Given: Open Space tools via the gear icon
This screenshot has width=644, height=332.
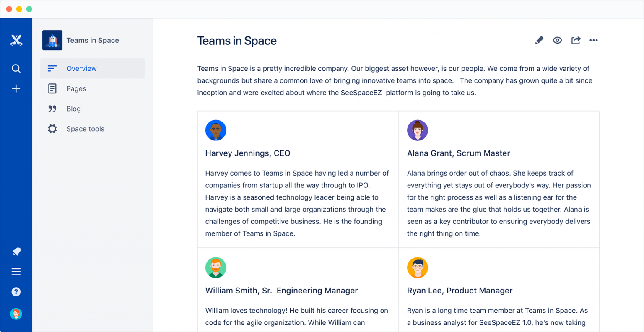Looking at the screenshot, I should [52, 129].
